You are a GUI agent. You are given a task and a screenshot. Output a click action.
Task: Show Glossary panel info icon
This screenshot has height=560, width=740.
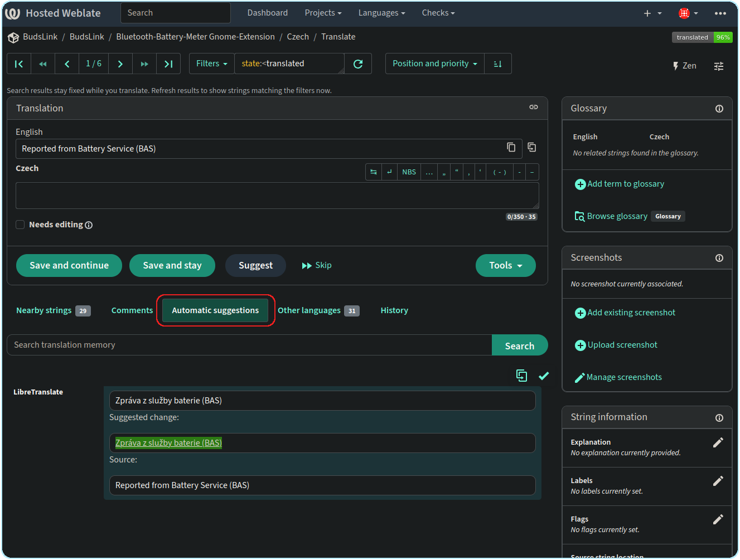point(719,109)
